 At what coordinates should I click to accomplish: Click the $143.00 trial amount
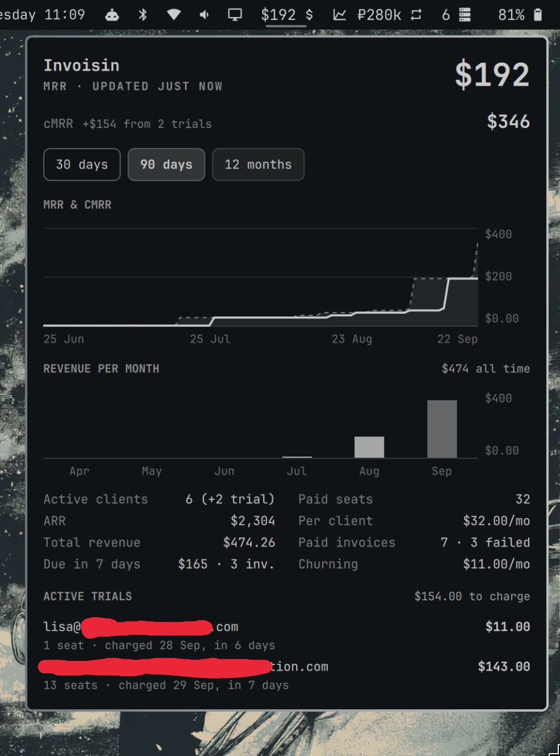click(x=504, y=667)
